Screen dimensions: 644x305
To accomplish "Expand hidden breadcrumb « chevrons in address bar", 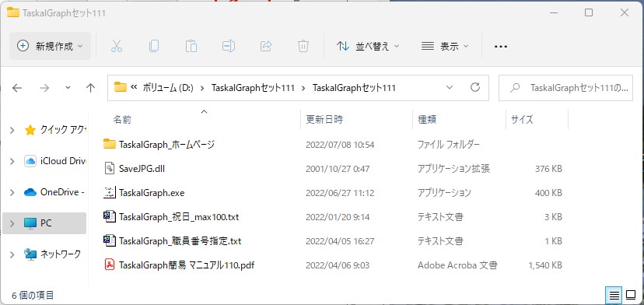I will 134,87.
